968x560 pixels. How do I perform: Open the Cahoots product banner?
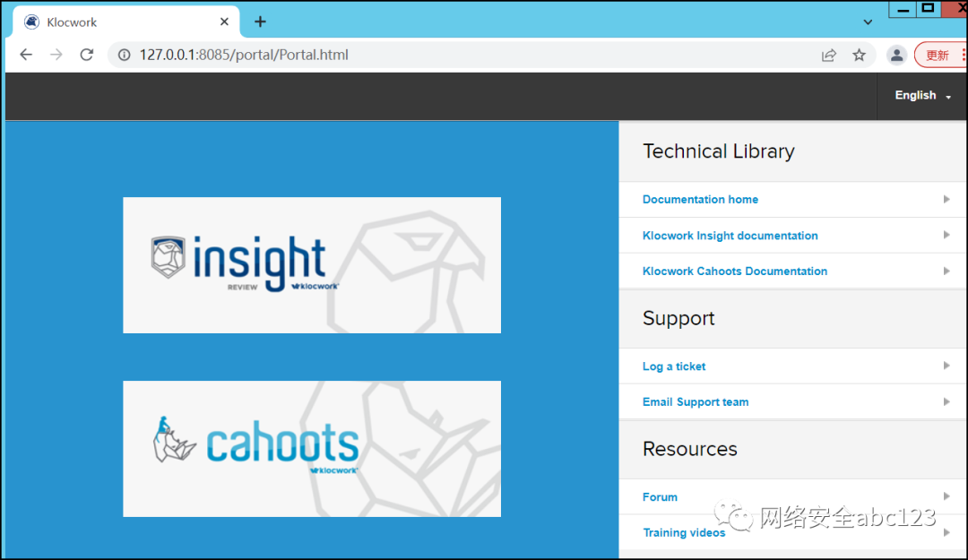coord(312,449)
